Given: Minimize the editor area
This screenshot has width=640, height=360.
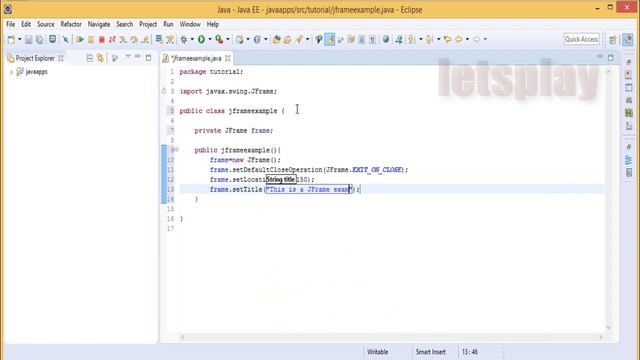Looking at the screenshot, I should [600, 57].
